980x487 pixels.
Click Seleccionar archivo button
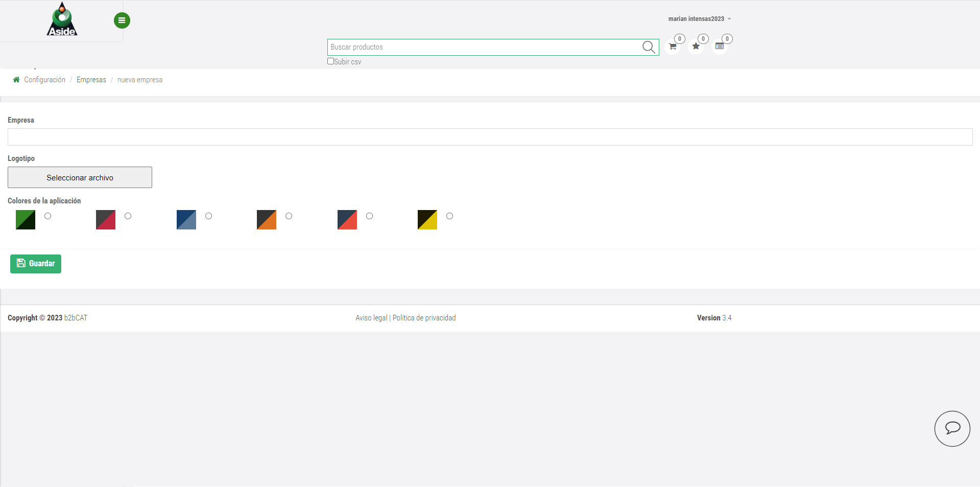pos(80,177)
